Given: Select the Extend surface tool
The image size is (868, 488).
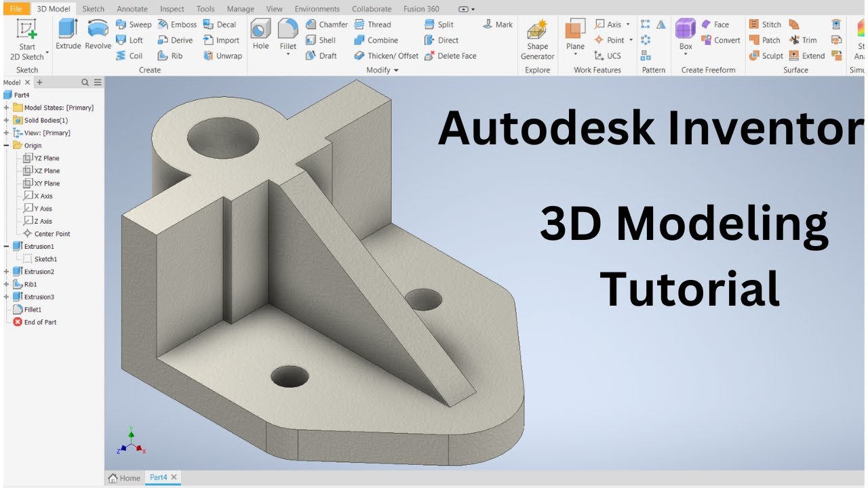Looking at the screenshot, I should (806, 56).
